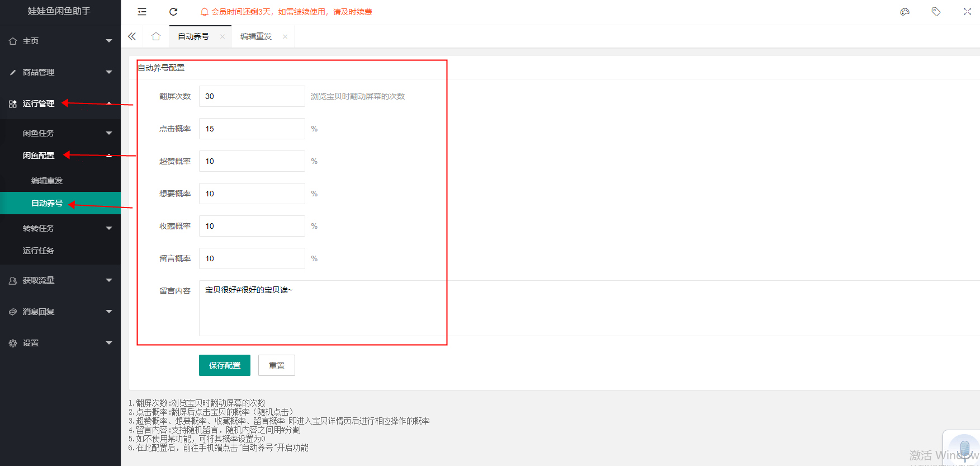
Task: Click the tag icon in top bar
Action: pos(936,12)
